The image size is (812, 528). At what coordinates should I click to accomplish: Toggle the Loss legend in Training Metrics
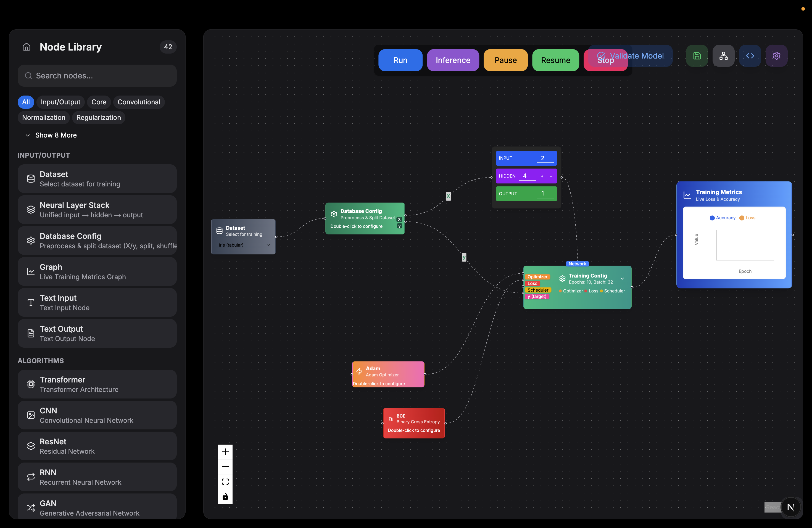(x=747, y=218)
